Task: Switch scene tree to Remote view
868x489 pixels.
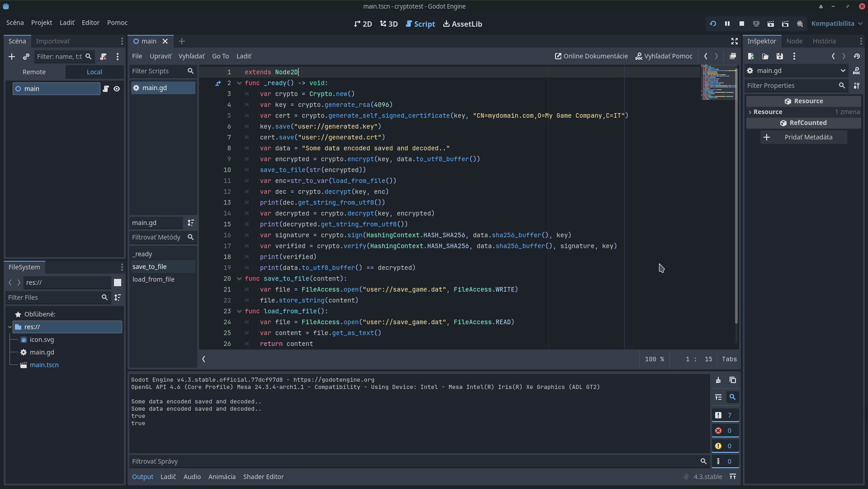Action: pyautogui.click(x=34, y=72)
